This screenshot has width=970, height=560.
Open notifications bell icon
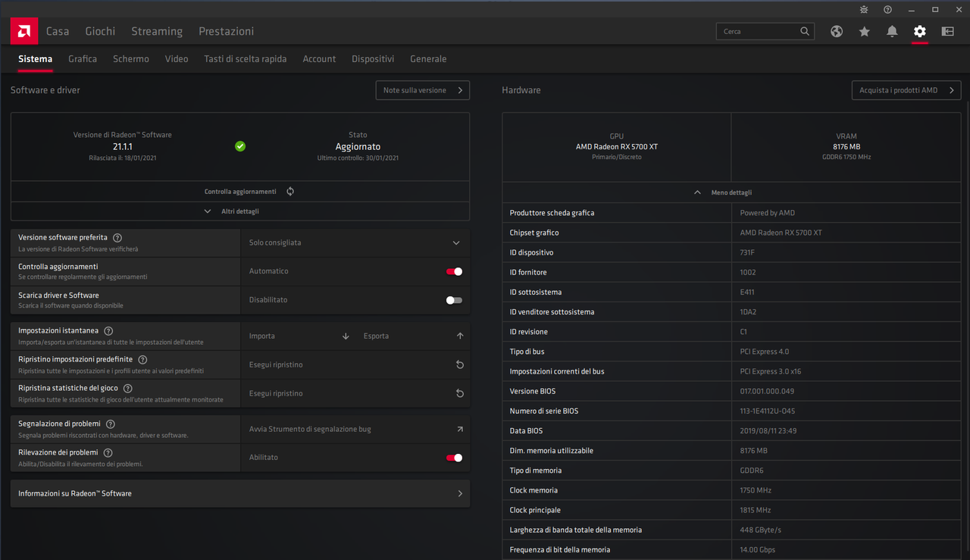point(892,31)
